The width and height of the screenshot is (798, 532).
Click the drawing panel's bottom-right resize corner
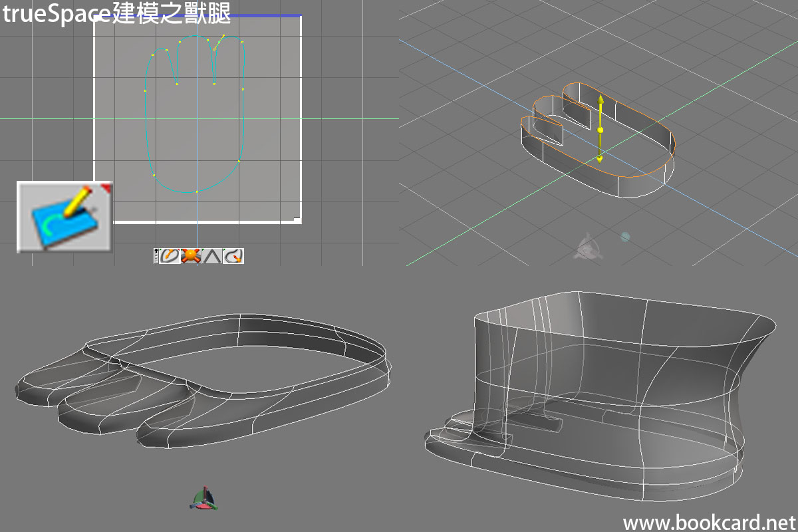tap(297, 217)
